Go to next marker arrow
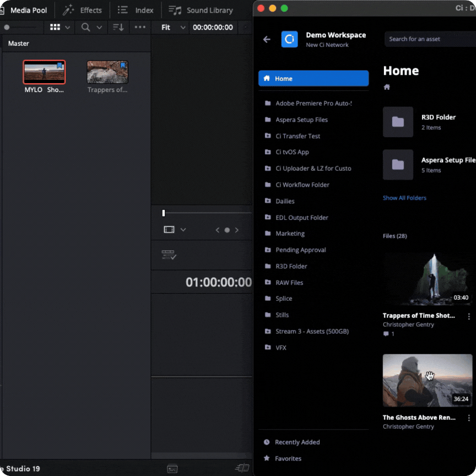This screenshot has width=476, height=476. (x=237, y=230)
